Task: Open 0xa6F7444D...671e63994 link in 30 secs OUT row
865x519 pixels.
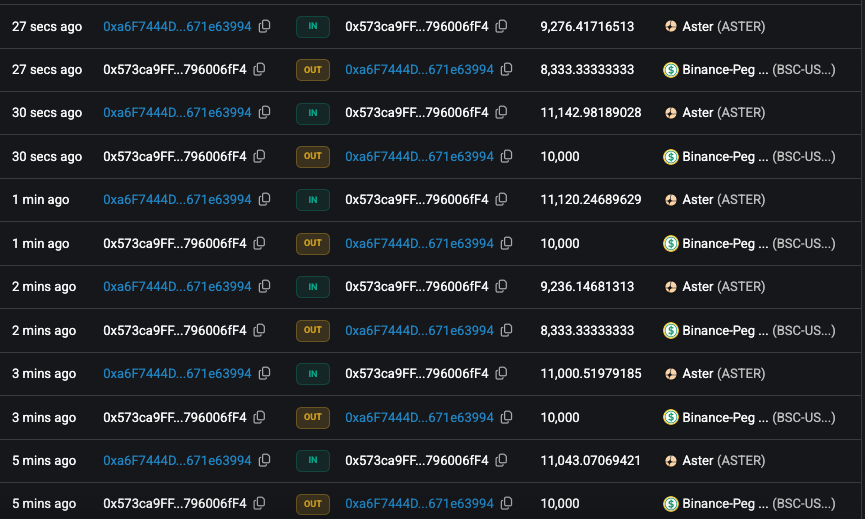Action: pyautogui.click(x=419, y=157)
